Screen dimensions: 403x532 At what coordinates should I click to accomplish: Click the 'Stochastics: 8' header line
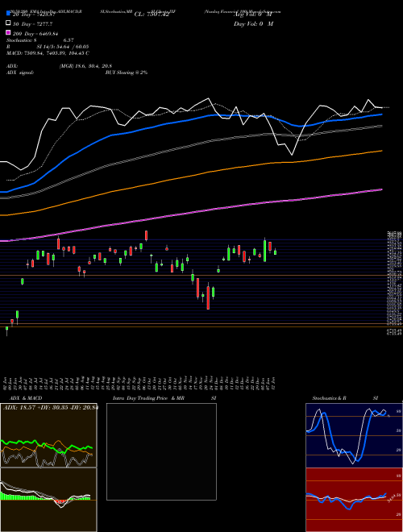[x=39, y=40]
